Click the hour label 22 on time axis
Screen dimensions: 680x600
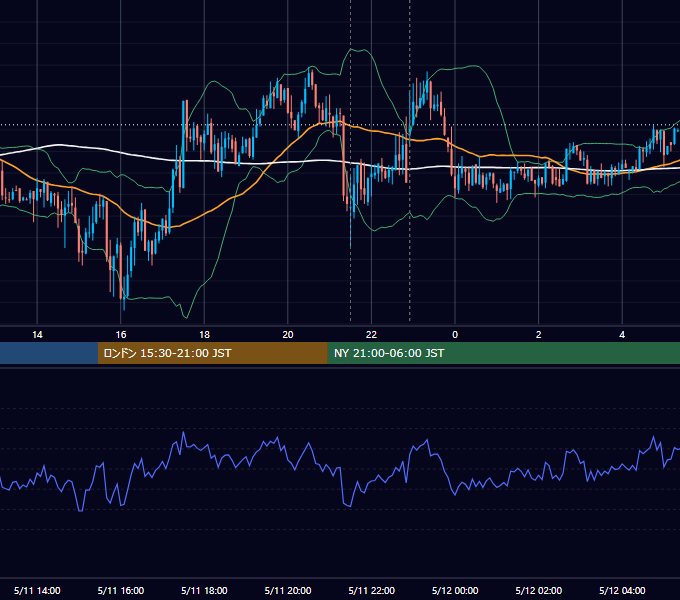371,335
